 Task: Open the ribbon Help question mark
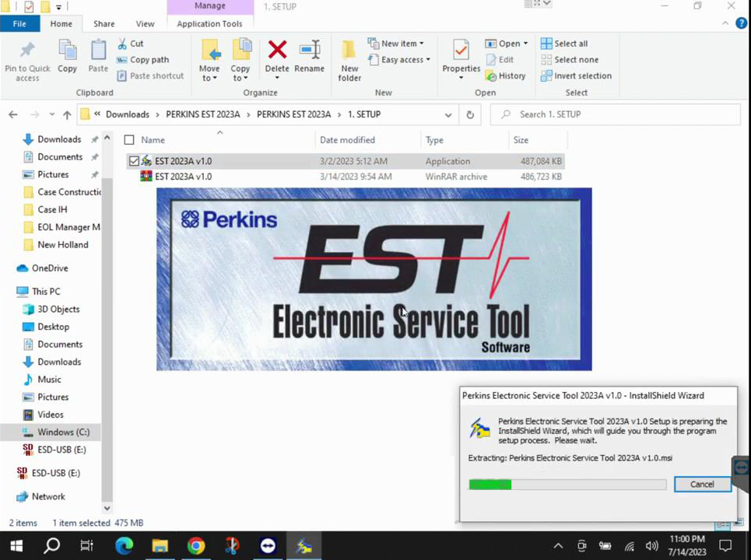pos(741,23)
